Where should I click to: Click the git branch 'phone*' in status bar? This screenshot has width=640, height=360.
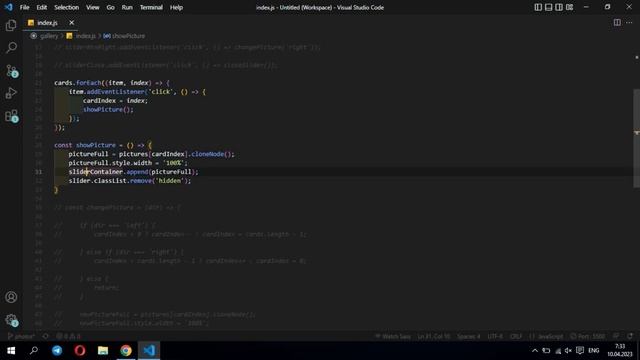(x=21, y=337)
